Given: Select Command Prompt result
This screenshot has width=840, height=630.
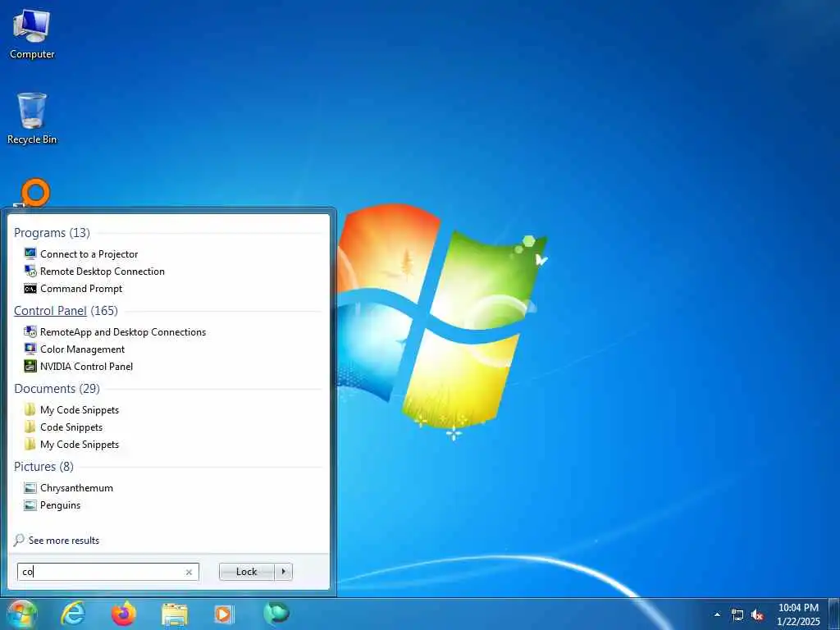Looking at the screenshot, I should tap(81, 288).
